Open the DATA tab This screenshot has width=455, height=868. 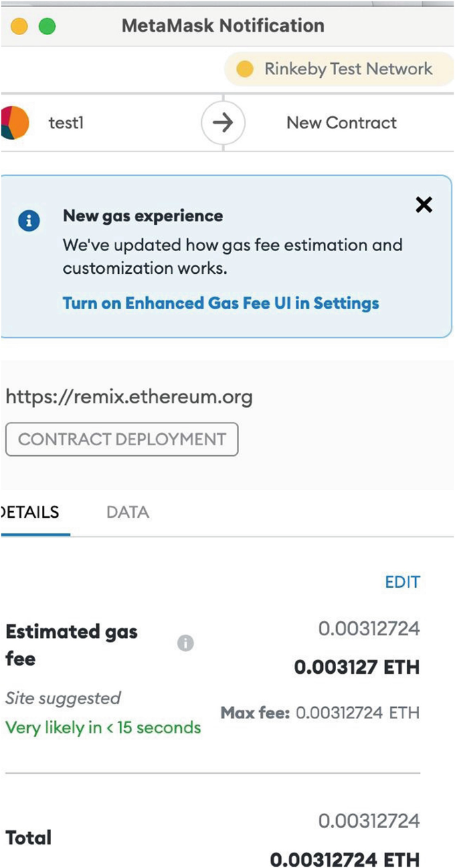[128, 512]
